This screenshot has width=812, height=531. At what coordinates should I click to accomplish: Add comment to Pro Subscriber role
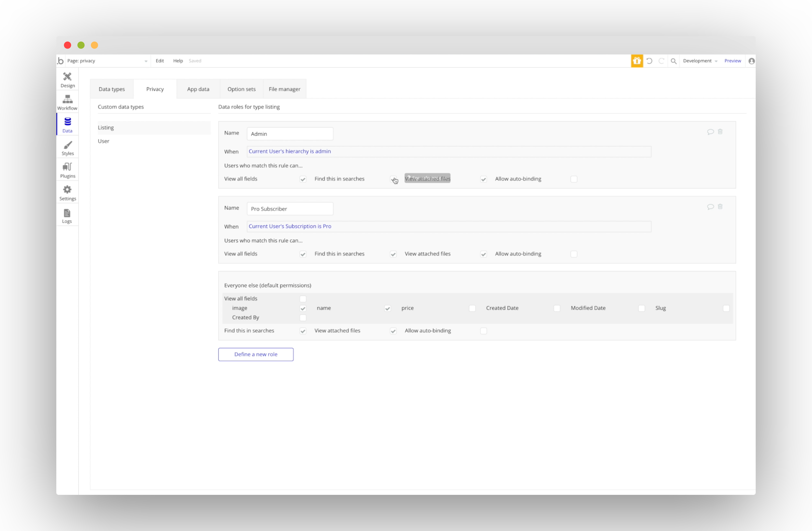[x=710, y=207]
